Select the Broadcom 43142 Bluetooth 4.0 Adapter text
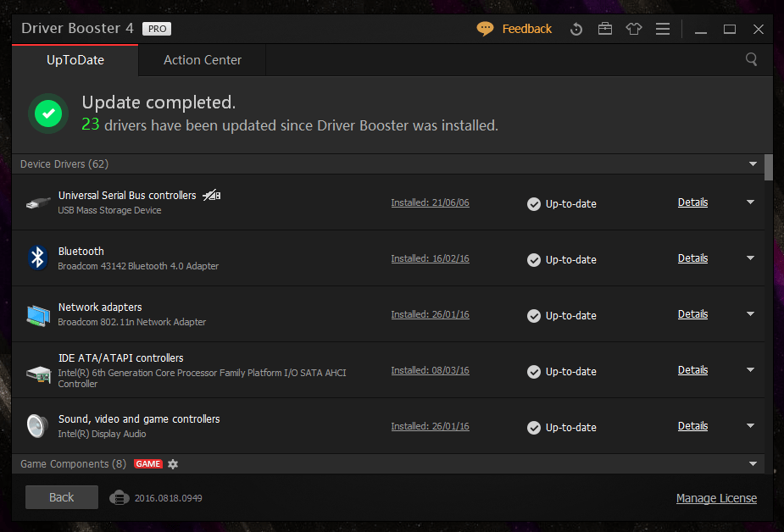Image resolution: width=784 pixels, height=532 pixels. [x=138, y=266]
